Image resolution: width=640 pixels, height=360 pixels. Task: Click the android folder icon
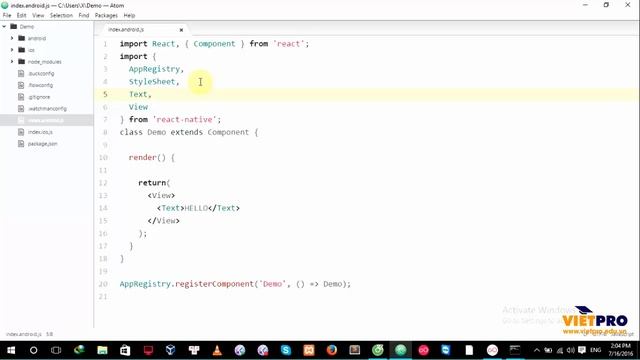(22, 38)
